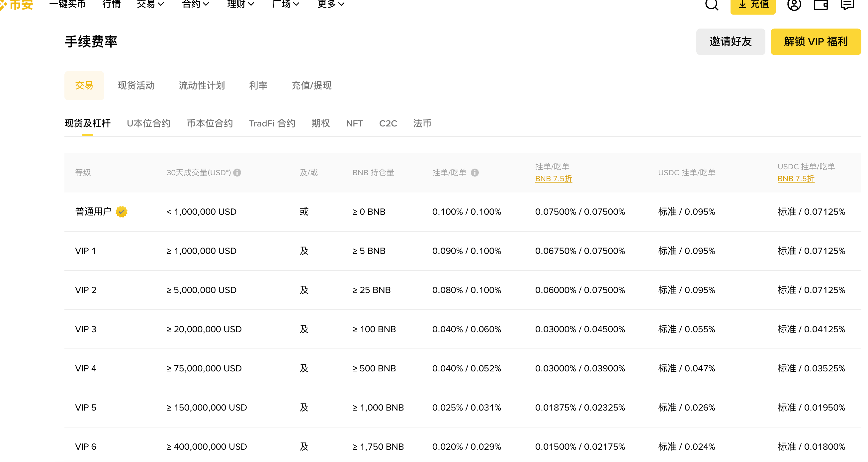This screenshot has width=868, height=462.
Task: Click the verified badge next to 普通用户
Action: coord(122,212)
